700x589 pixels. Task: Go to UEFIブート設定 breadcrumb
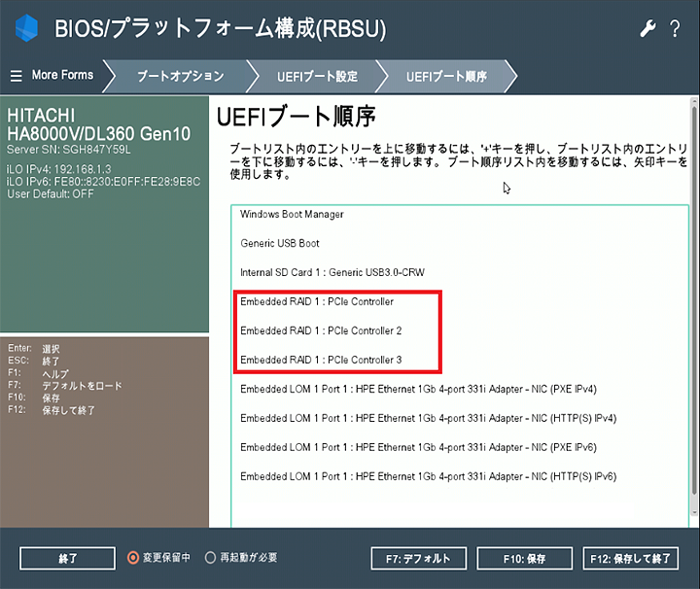[317, 77]
